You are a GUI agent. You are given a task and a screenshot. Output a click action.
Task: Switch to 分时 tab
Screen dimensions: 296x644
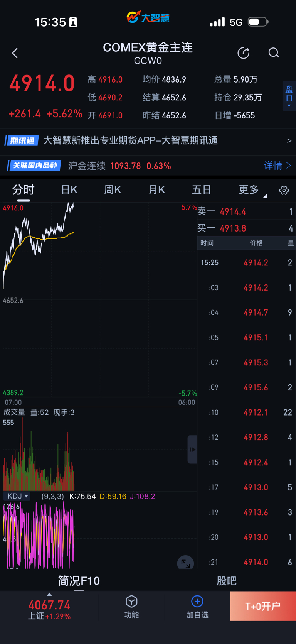[24, 190]
